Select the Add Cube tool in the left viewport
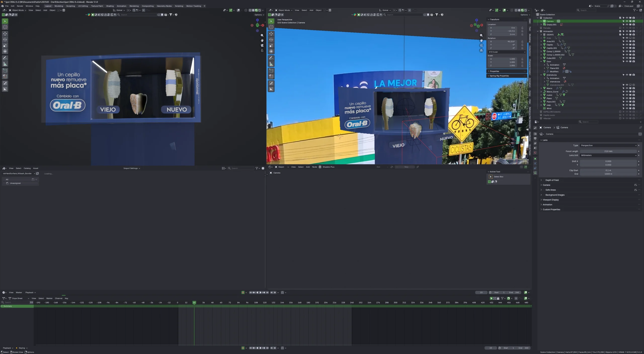644x354 pixels. [5, 71]
